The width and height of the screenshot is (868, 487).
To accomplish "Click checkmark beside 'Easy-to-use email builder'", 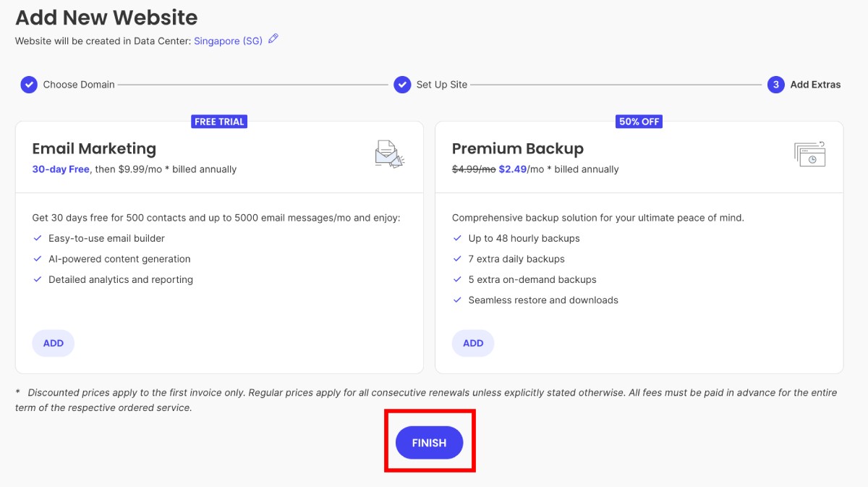I will [38, 237].
